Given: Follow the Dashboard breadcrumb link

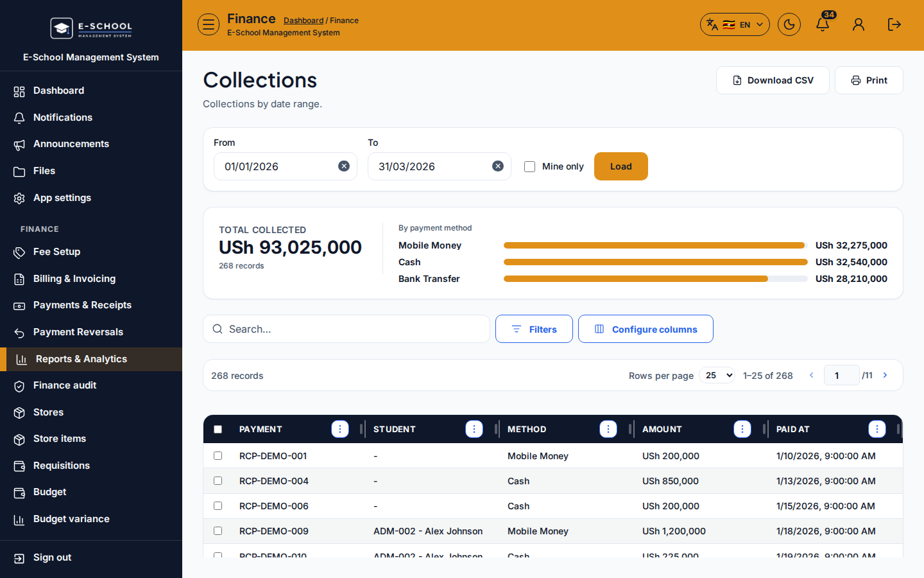Looking at the screenshot, I should [x=304, y=21].
